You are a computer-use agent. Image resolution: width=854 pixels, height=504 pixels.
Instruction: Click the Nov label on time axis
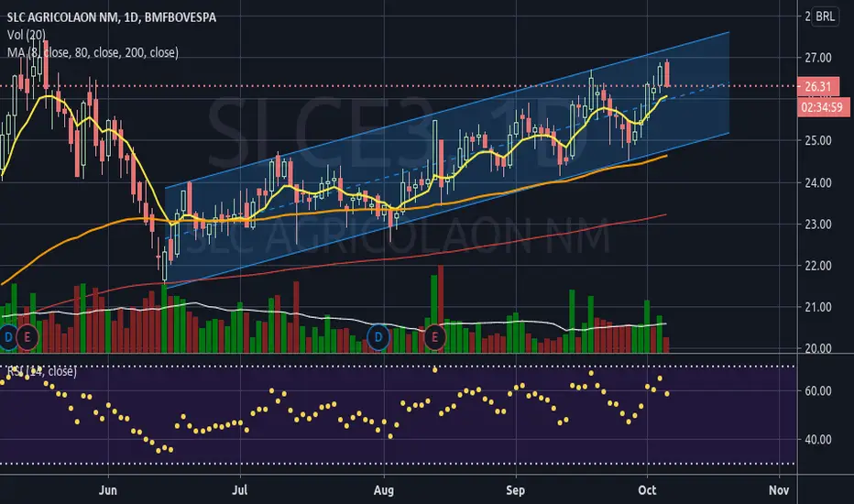coord(779,490)
